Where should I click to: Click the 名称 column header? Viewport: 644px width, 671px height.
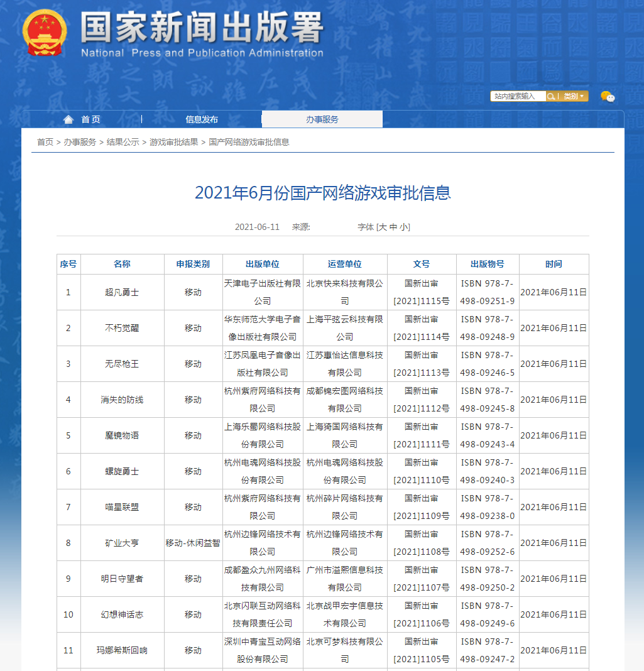point(122,264)
